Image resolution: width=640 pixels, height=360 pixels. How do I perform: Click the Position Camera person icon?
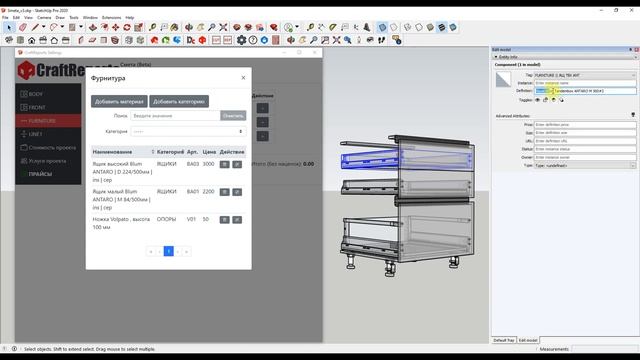359,40
